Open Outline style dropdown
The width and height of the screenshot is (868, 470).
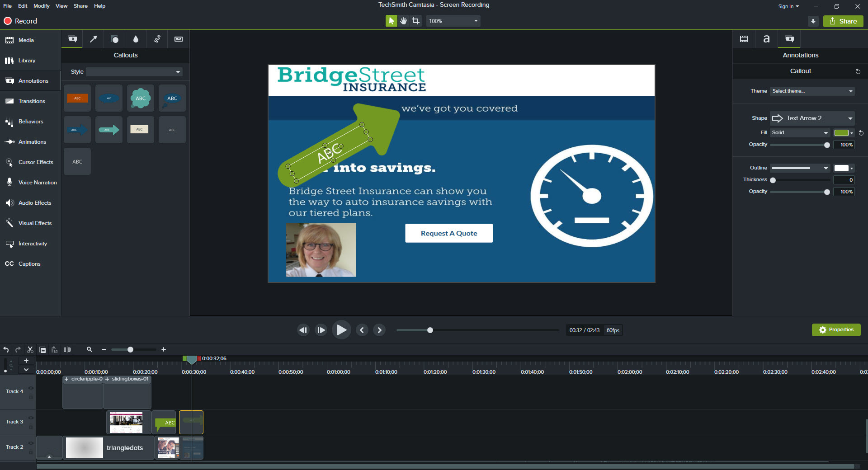(x=800, y=168)
